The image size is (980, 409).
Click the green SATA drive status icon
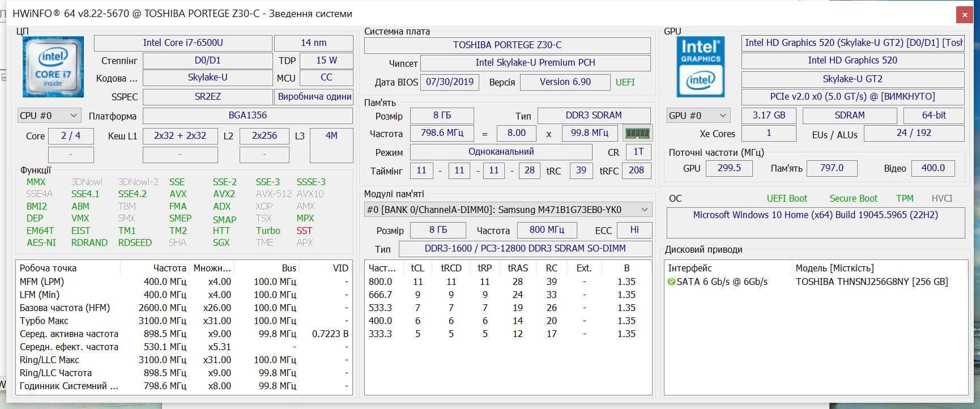(671, 282)
